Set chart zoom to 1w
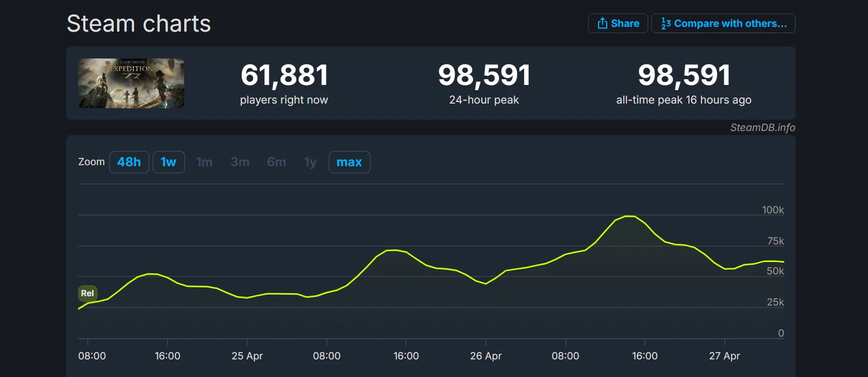The height and width of the screenshot is (377, 868). point(168,162)
